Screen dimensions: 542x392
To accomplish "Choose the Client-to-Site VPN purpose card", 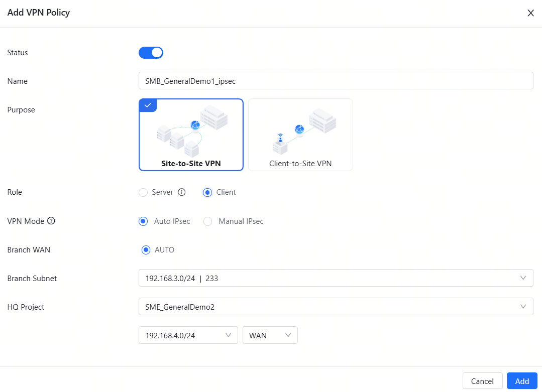I will tap(300, 135).
